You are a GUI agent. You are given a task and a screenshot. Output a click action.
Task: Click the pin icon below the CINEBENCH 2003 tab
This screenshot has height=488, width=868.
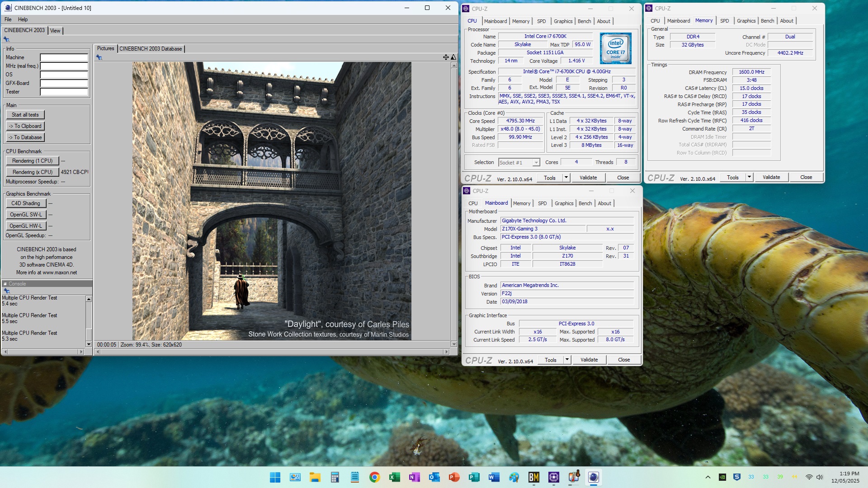7,39
